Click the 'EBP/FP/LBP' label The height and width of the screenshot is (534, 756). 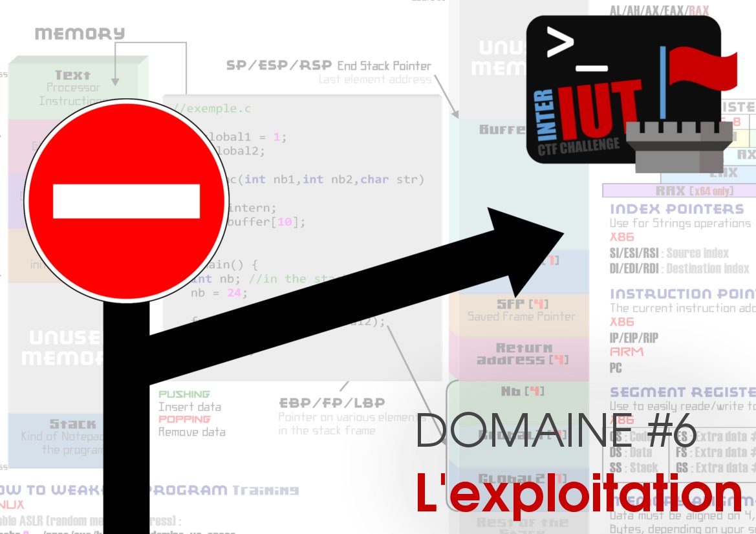[332, 402]
